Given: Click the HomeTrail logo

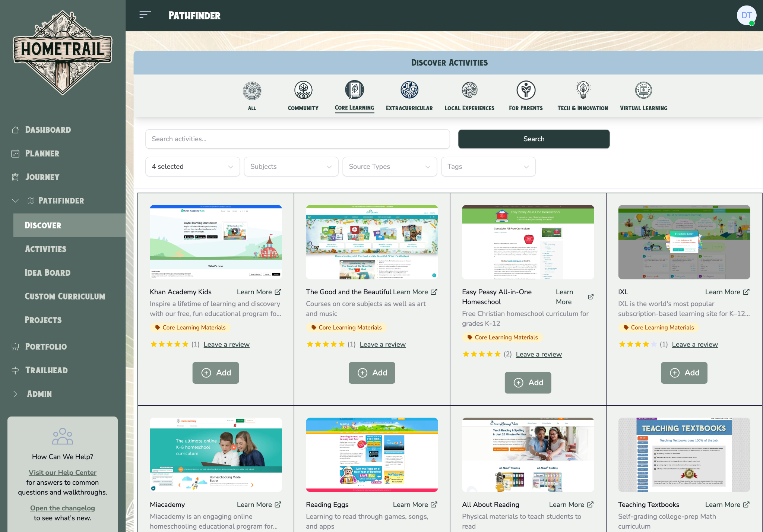Looking at the screenshot, I should point(63,53).
